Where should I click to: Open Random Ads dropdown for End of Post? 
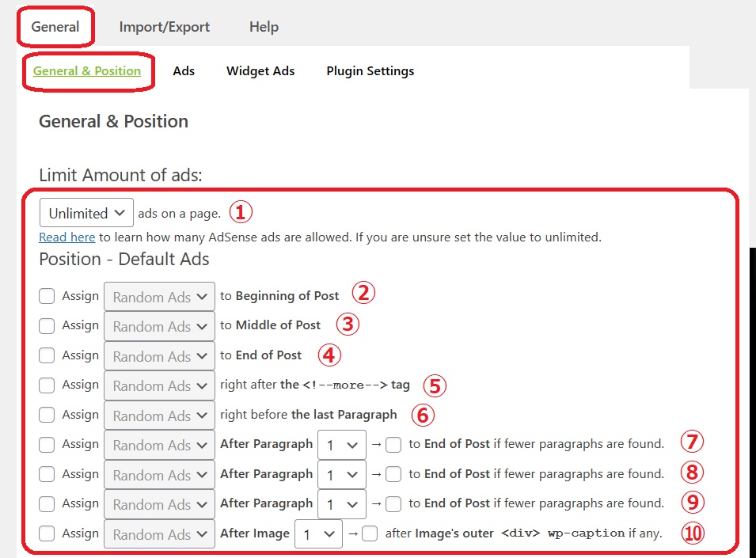[160, 356]
